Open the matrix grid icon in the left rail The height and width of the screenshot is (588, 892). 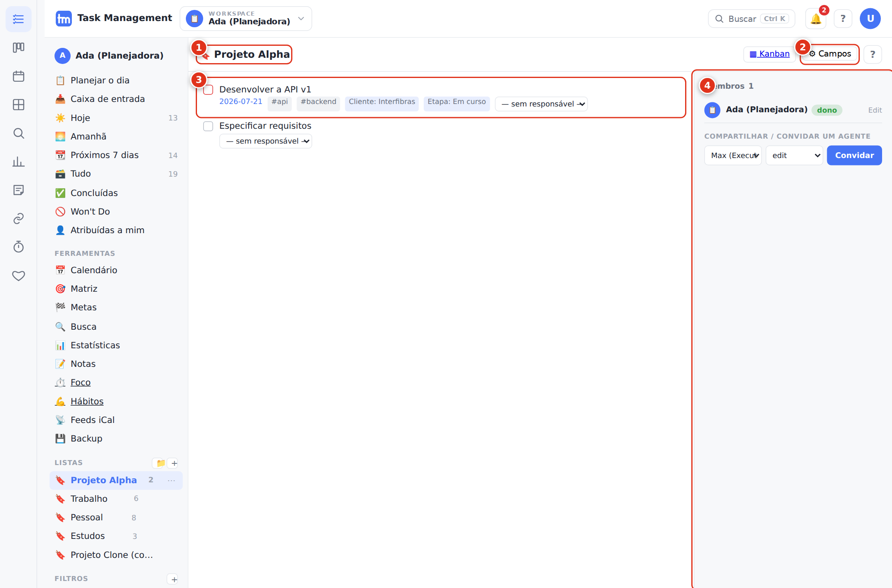click(19, 105)
